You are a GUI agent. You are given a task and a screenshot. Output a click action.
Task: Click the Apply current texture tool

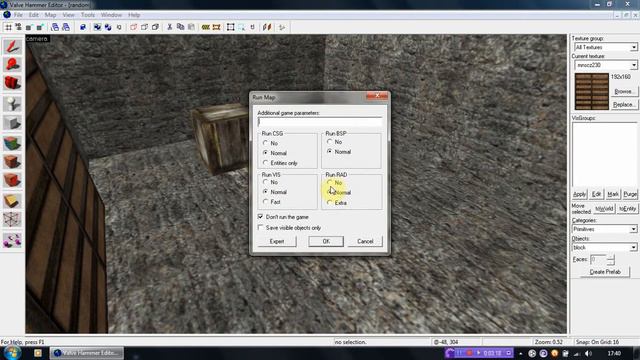pyautogui.click(x=12, y=162)
